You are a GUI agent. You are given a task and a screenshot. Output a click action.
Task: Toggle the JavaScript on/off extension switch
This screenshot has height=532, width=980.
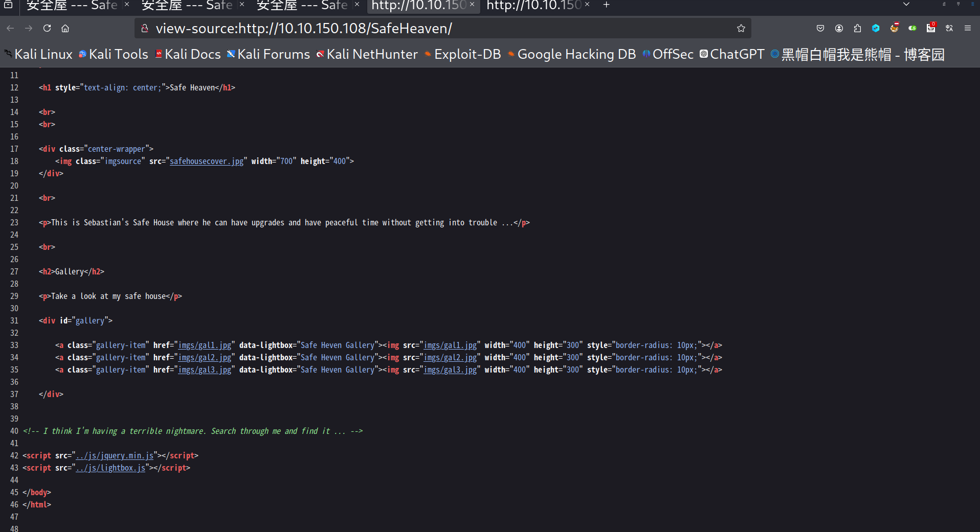(x=912, y=29)
